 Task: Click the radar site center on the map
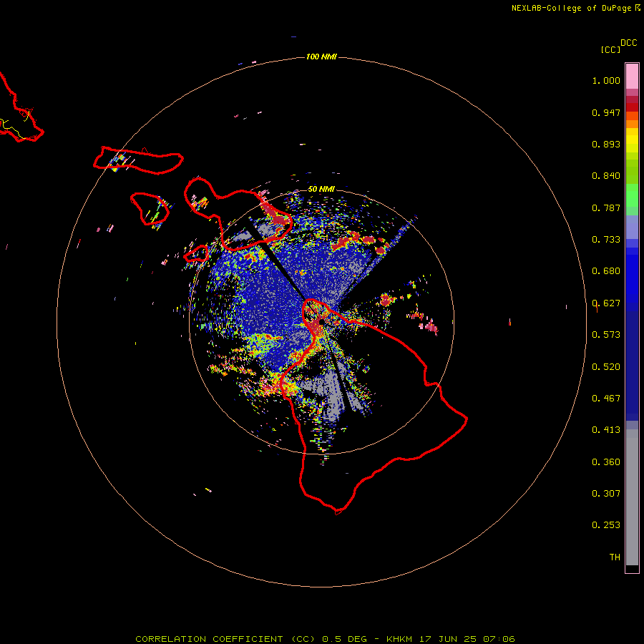[x=321, y=322]
